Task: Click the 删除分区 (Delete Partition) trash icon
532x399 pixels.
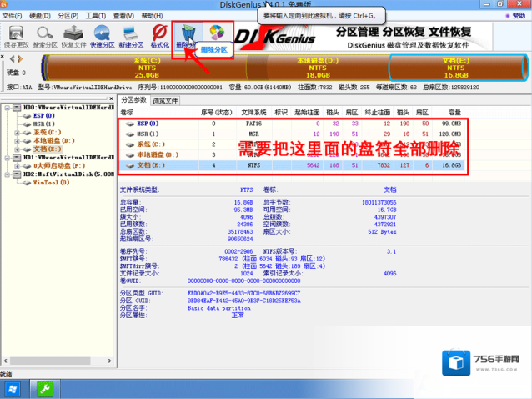Action: pos(188,34)
